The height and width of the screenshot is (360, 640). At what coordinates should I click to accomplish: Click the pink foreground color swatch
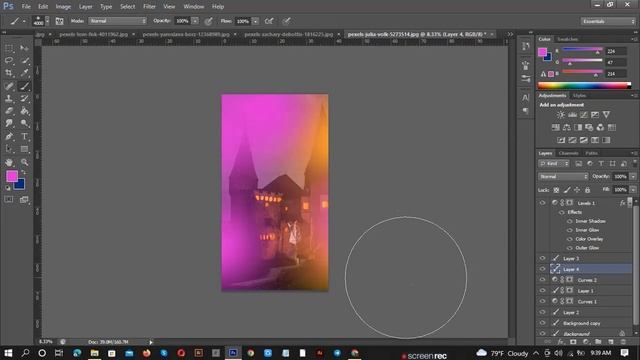tap(11, 176)
